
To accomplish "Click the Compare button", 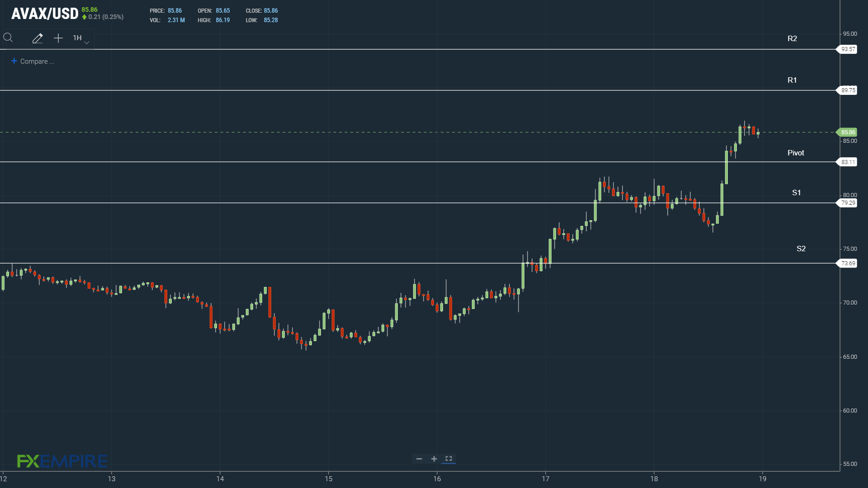I will 33,61.
